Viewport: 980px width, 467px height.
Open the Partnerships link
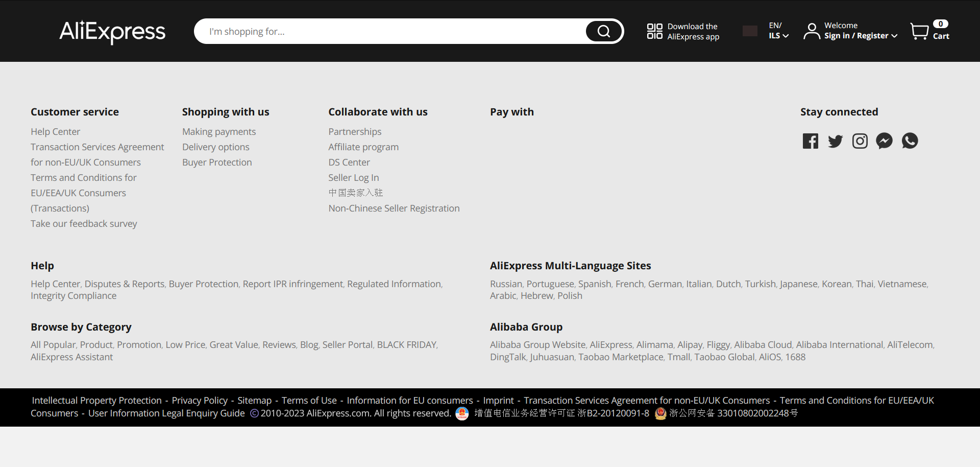pos(355,132)
